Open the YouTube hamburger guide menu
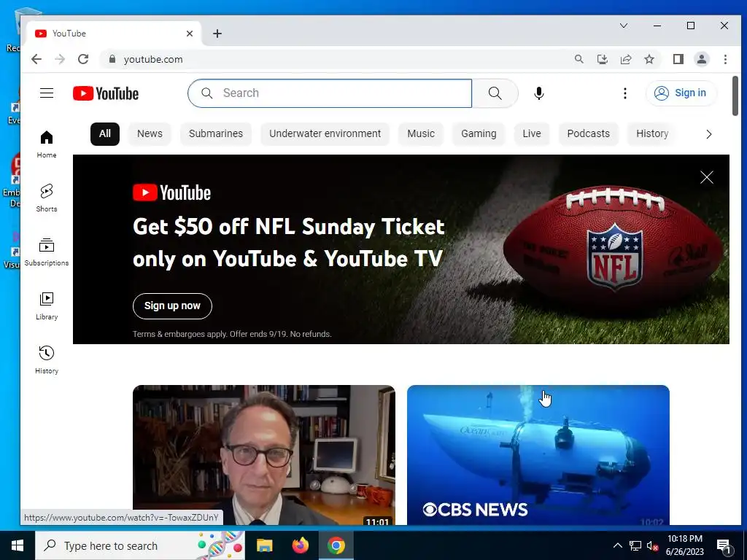This screenshot has width=747, height=560. pos(47,93)
